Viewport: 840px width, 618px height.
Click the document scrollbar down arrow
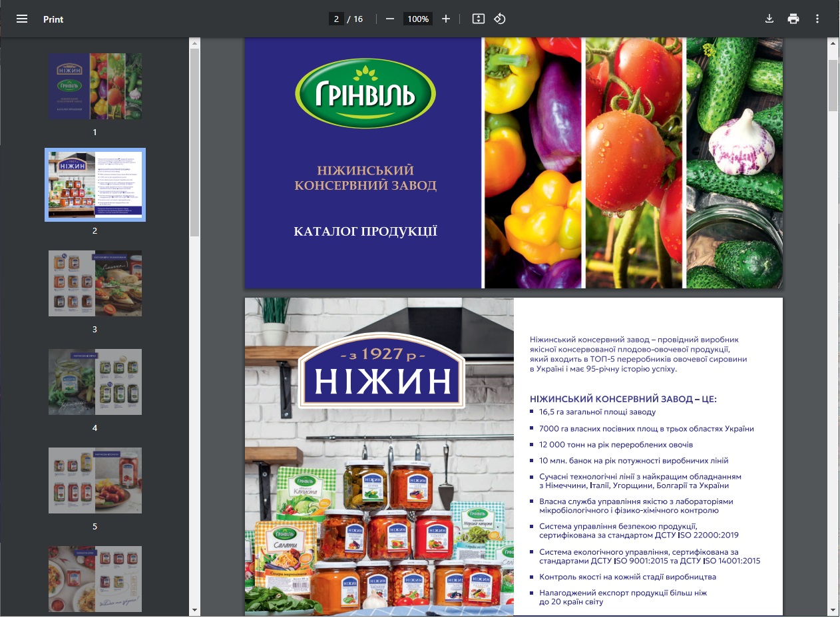[833, 610]
